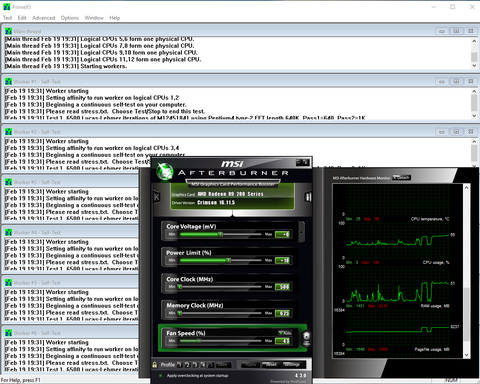
Task: Click the lock icon beside Profile in Afterburner
Action: click(x=155, y=365)
